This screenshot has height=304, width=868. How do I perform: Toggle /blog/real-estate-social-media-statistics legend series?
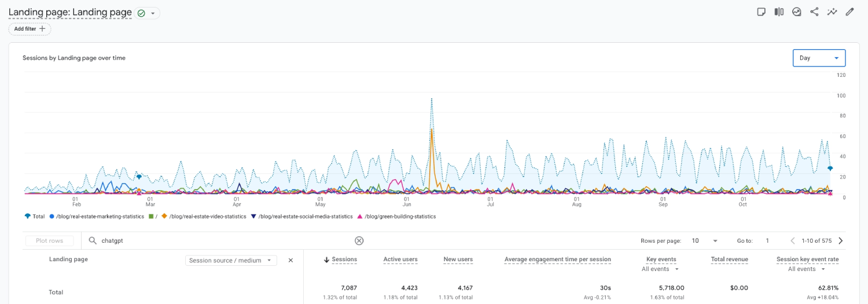click(301, 217)
